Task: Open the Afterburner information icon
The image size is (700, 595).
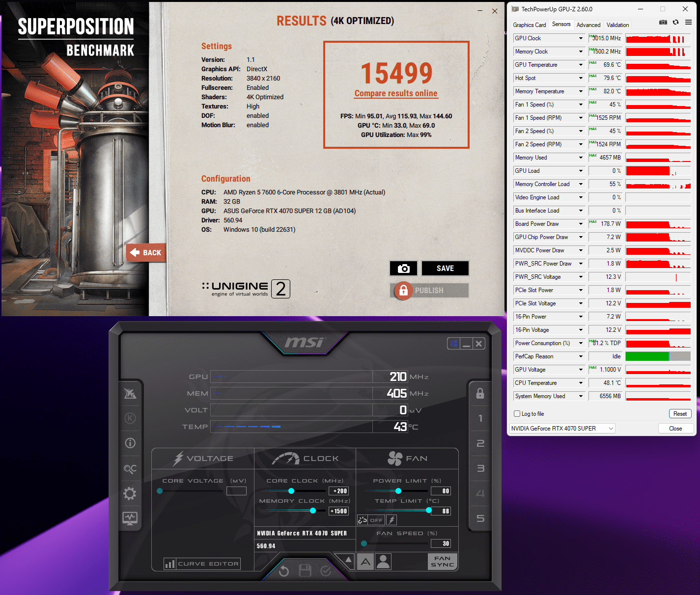Action: click(x=130, y=443)
